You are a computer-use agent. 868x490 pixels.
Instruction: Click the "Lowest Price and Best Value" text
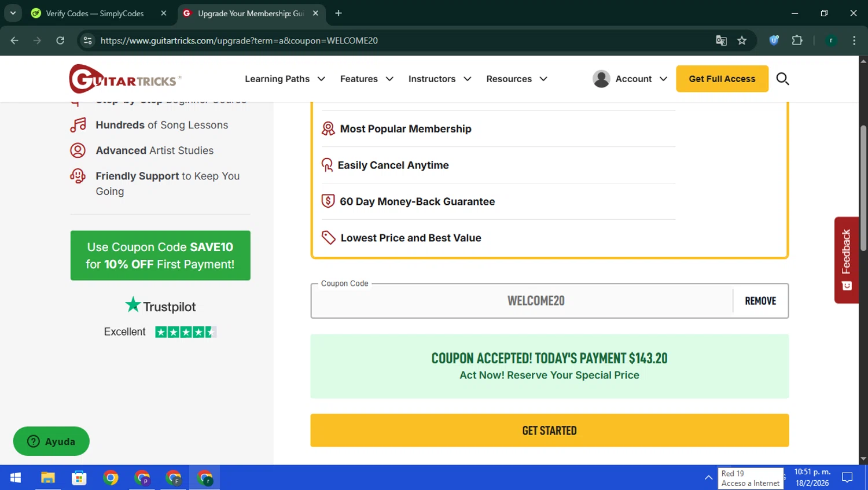(411, 238)
